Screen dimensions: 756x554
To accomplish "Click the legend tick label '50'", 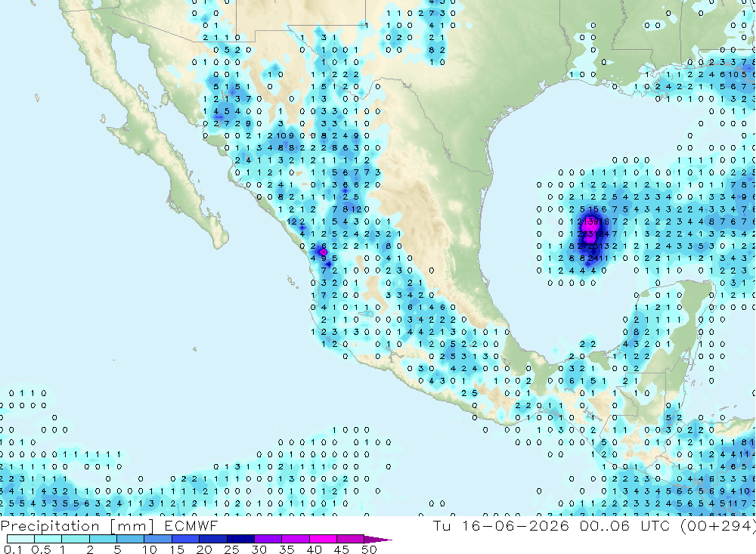I will click(x=369, y=549).
